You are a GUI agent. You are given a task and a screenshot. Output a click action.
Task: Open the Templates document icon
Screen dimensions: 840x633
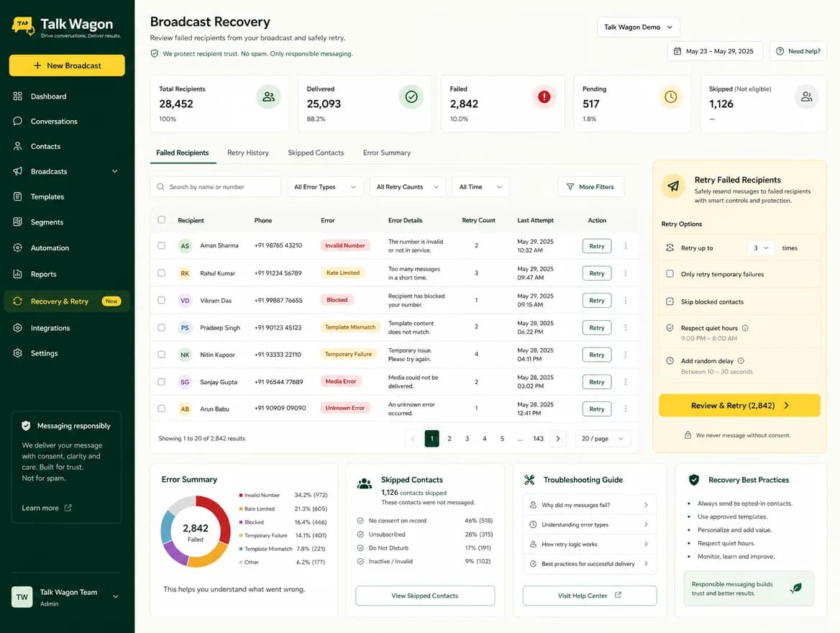pos(18,196)
